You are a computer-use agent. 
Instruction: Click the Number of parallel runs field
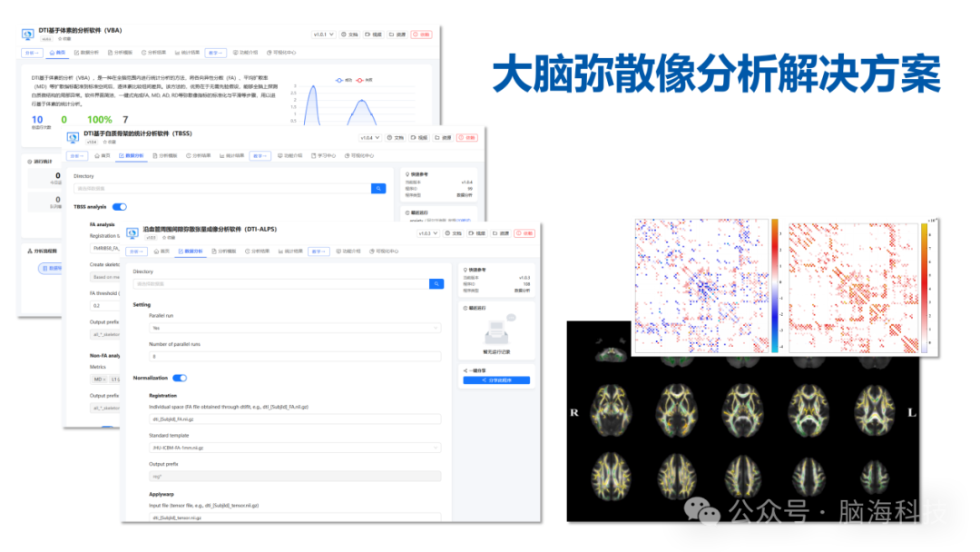click(294, 356)
